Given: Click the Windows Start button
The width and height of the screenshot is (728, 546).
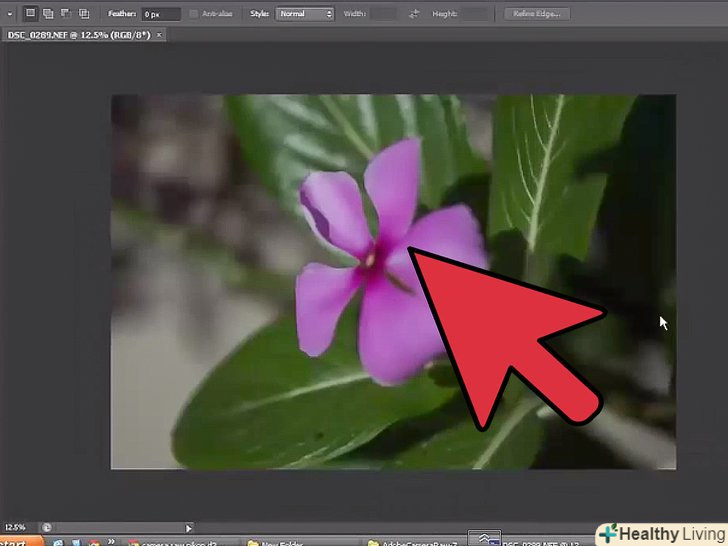Looking at the screenshot, I should click(x=18, y=541).
